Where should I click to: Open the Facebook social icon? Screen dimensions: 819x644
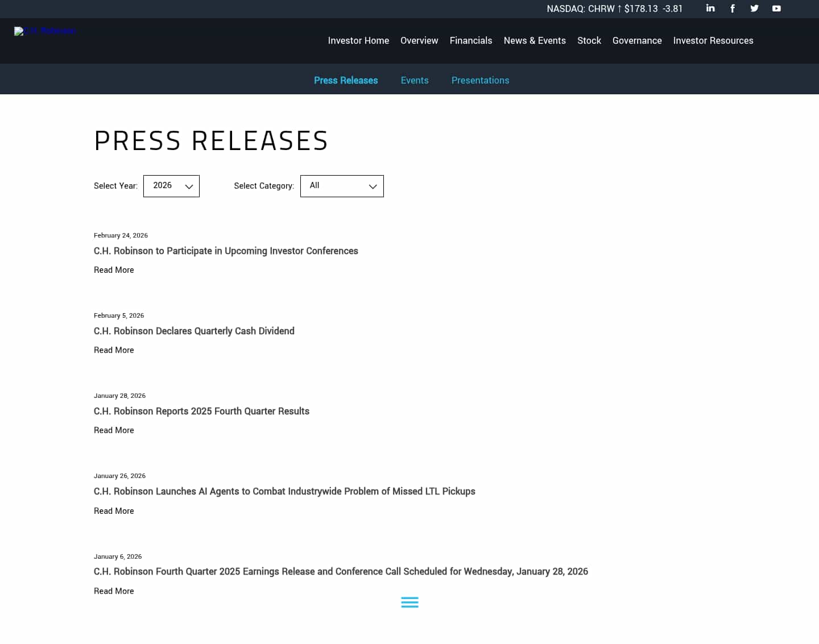pos(732,9)
